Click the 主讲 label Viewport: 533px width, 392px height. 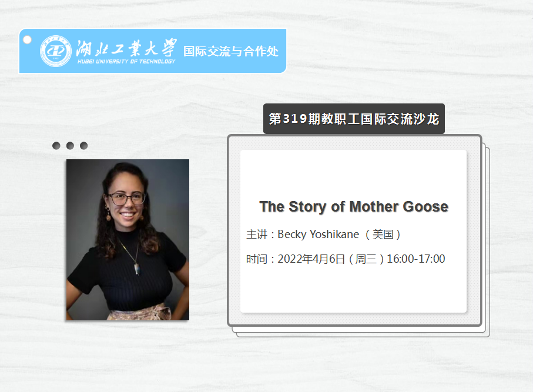[257, 234]
